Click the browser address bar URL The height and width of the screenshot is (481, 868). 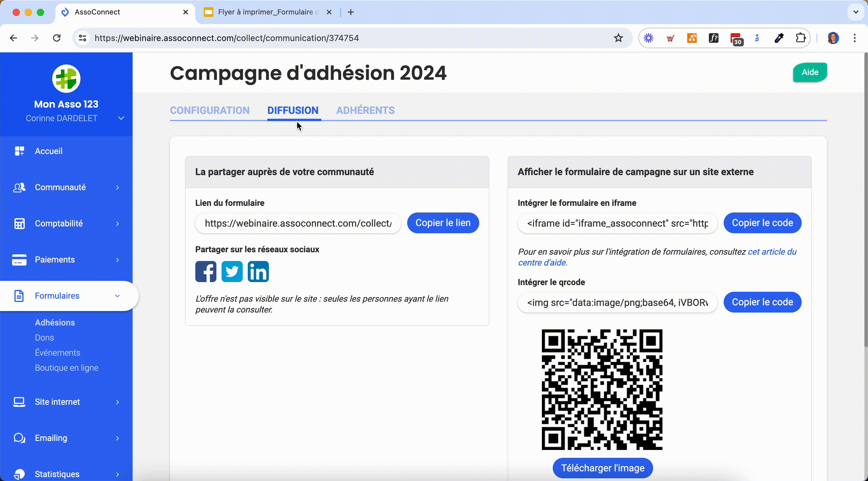click(x=226, y=38)
